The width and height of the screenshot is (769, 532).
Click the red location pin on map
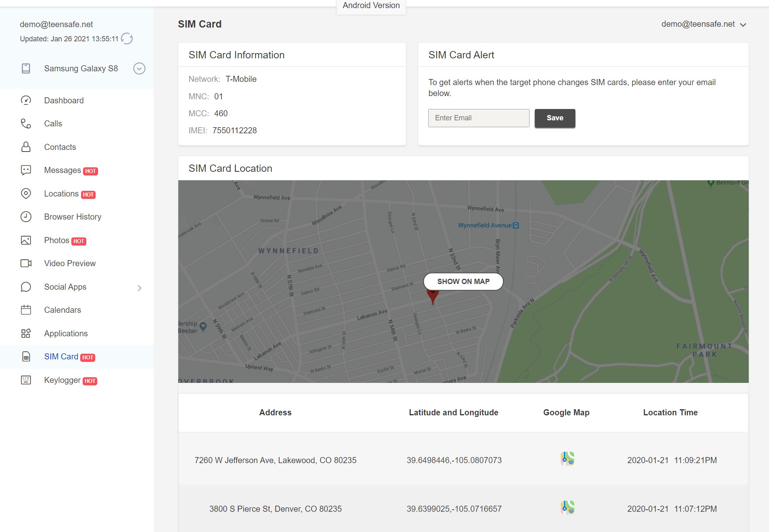tap(433, 297)
